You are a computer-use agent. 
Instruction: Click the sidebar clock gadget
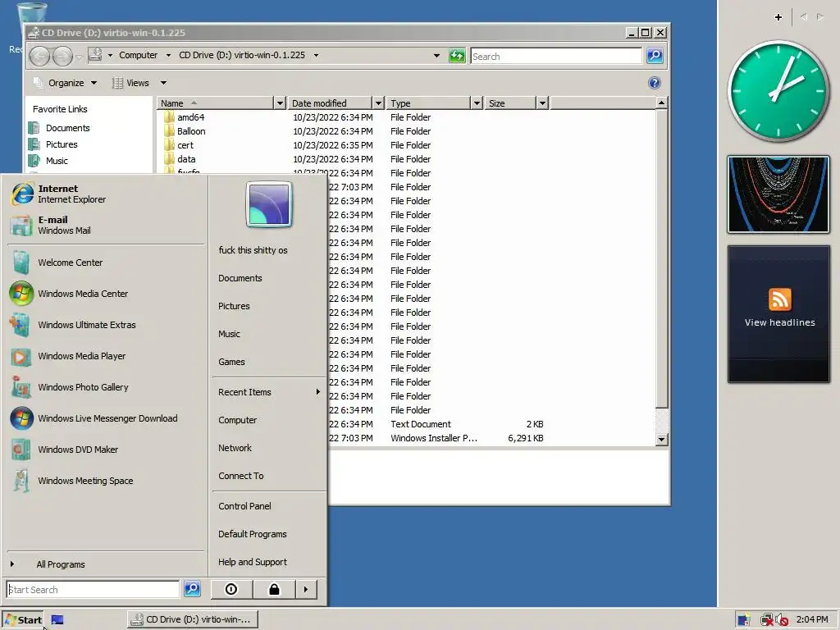[x=778, y=90]
